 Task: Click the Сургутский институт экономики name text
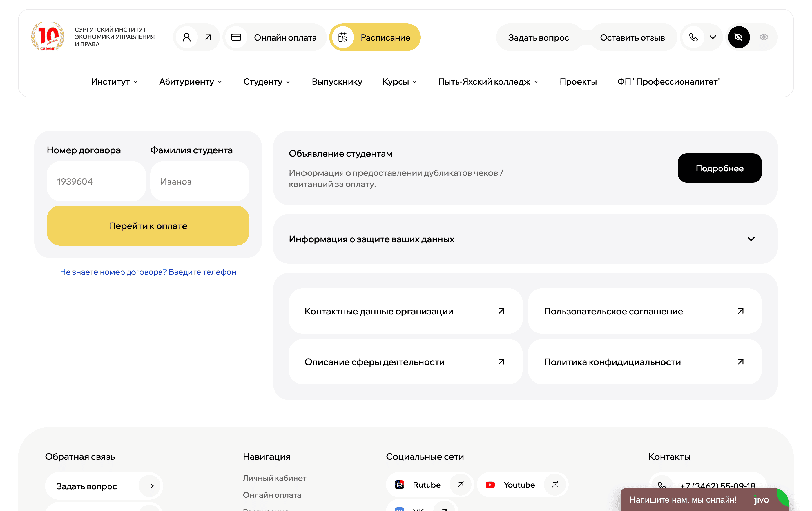pos(115,37)
